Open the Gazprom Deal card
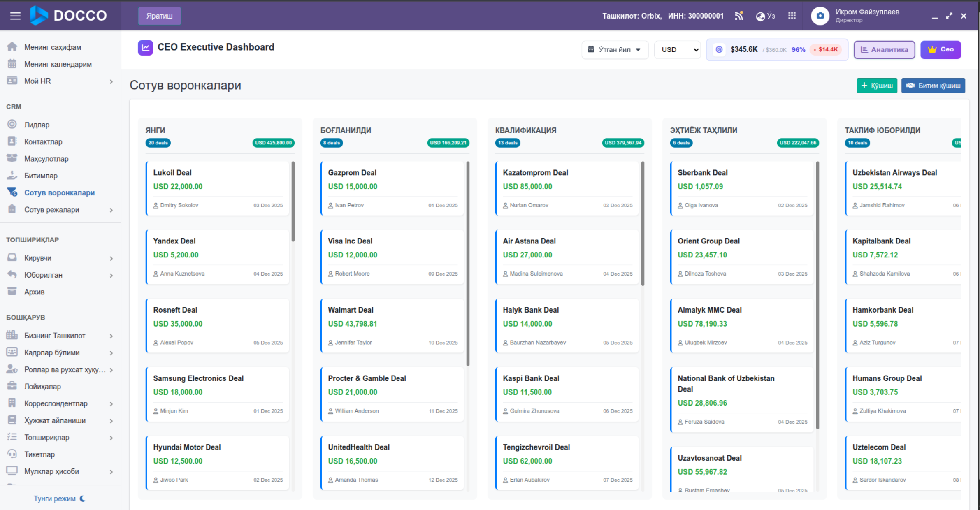This screenshot has height=510, width=980. (392, 188)
